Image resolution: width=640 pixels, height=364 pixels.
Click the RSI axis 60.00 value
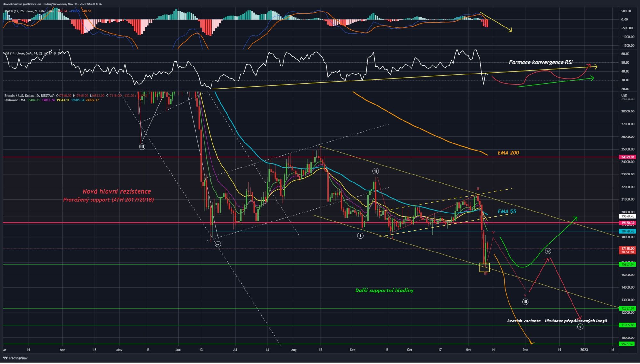[x=625, y=54]
